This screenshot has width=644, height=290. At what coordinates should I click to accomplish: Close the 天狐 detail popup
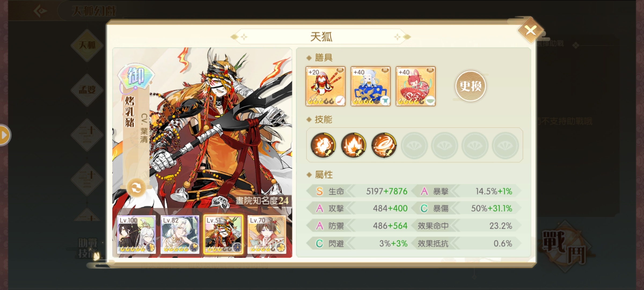[x=530, y=30]
